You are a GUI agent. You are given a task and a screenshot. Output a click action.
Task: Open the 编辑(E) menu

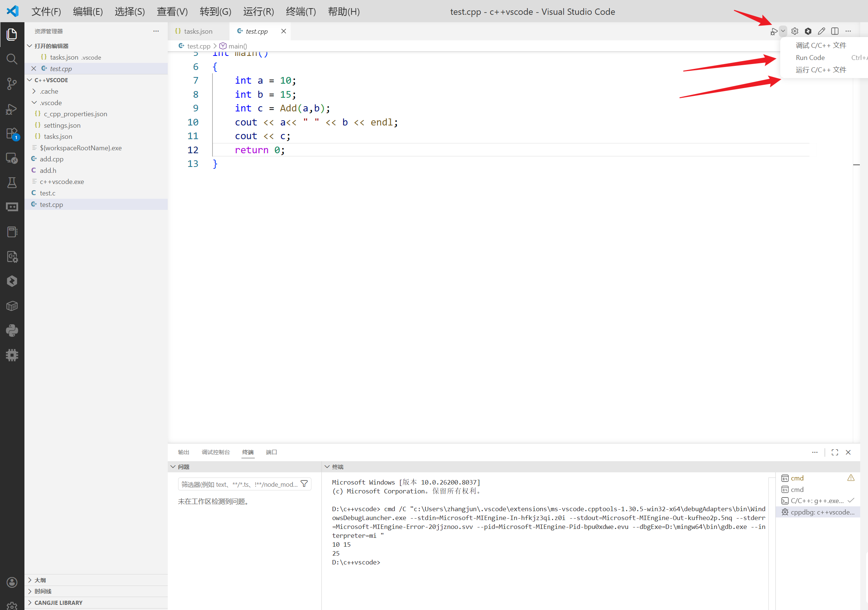pos(88,11)
